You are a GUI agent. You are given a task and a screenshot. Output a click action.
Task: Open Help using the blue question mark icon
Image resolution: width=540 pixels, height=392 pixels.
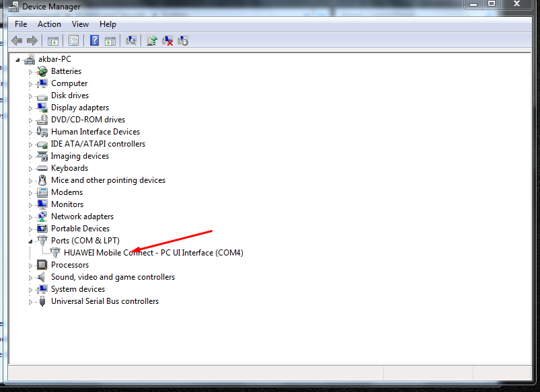coord(94,40)
